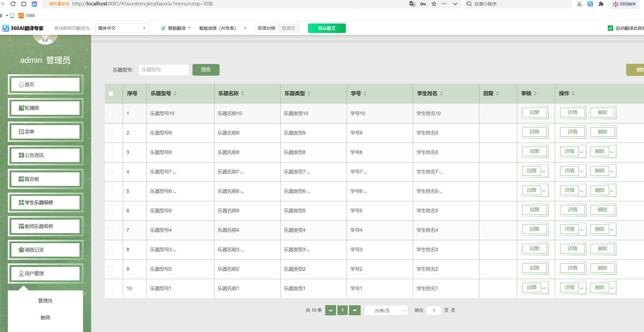Click the browser reload icon

pos(13,4)
